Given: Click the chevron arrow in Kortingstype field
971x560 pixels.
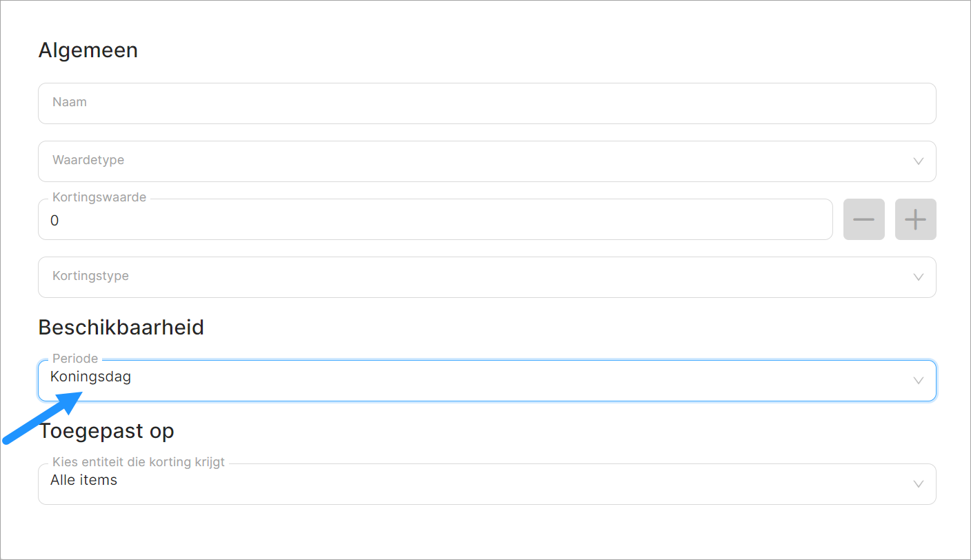Looking at the screenshot, I should pos(918,277).
